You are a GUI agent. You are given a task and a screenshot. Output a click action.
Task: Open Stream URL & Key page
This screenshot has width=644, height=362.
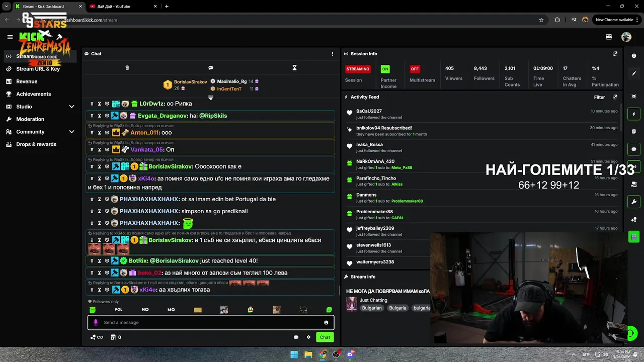38,69
